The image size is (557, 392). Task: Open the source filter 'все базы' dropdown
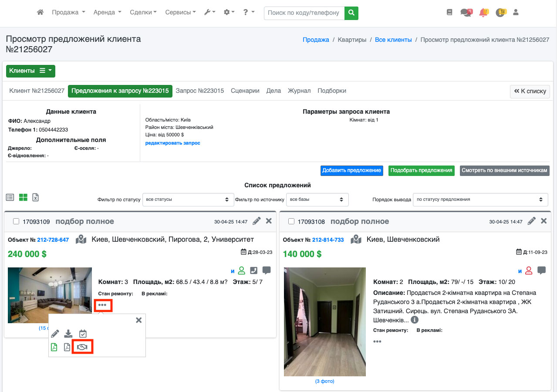click(x=317, y=199)
